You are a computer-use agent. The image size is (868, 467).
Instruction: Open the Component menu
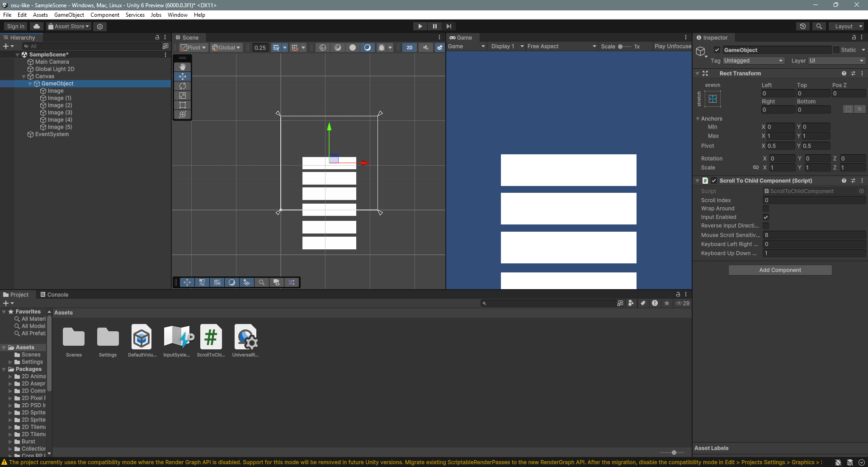[104, 15]
